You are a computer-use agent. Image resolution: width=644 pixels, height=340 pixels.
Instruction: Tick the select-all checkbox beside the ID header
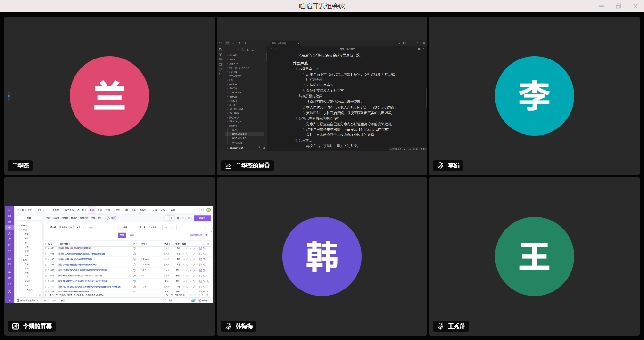[x=46, y=244]
